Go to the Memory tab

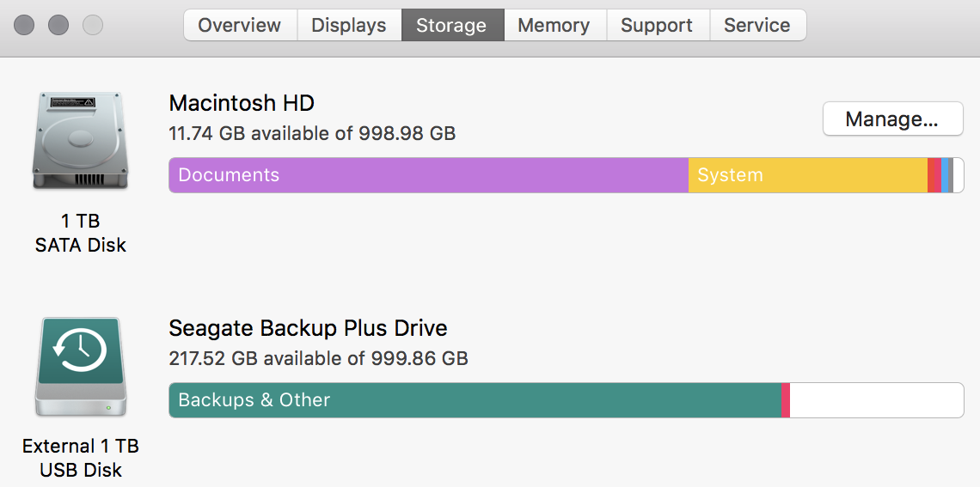(554, 26)
